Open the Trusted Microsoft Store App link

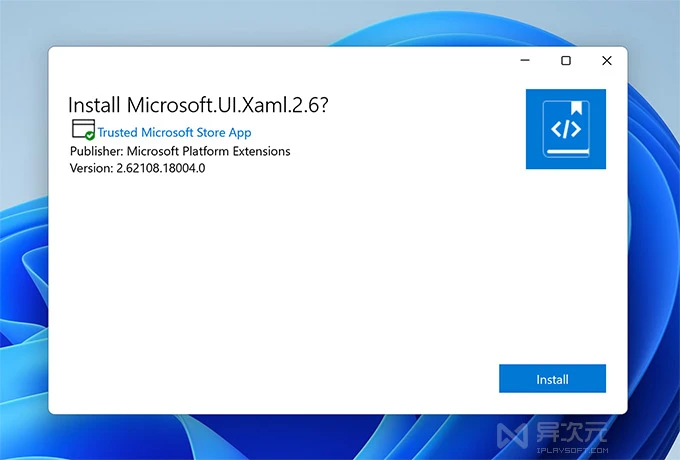[174, 132]
